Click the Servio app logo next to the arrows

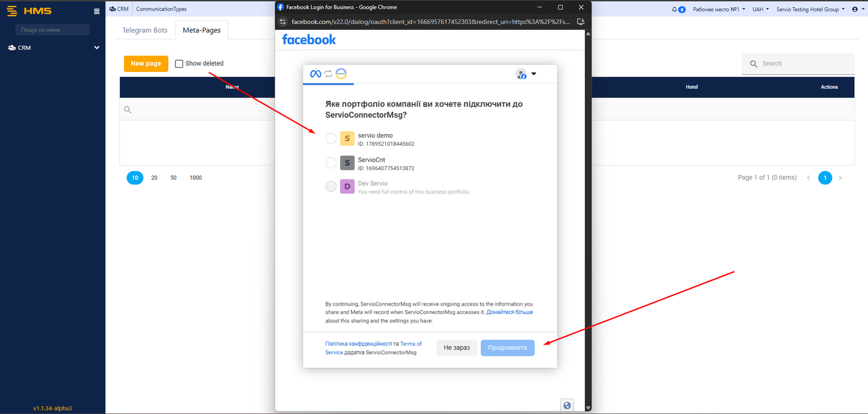pos(341,74)
